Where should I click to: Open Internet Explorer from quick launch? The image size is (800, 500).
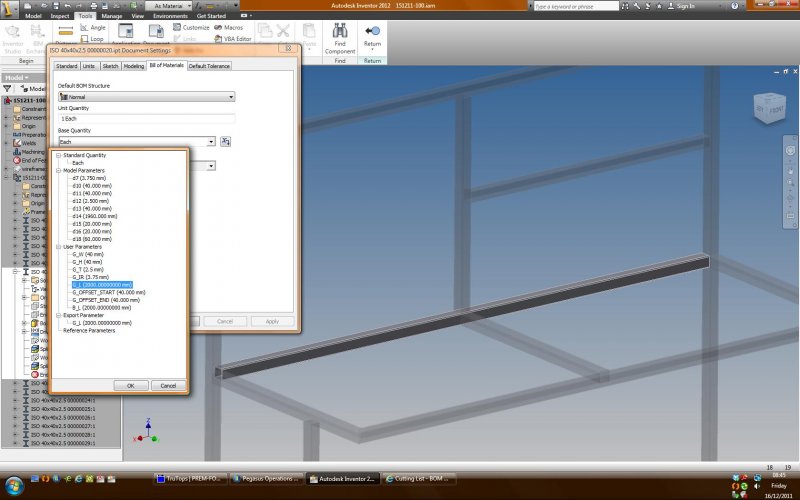click(x=79, y=479)
